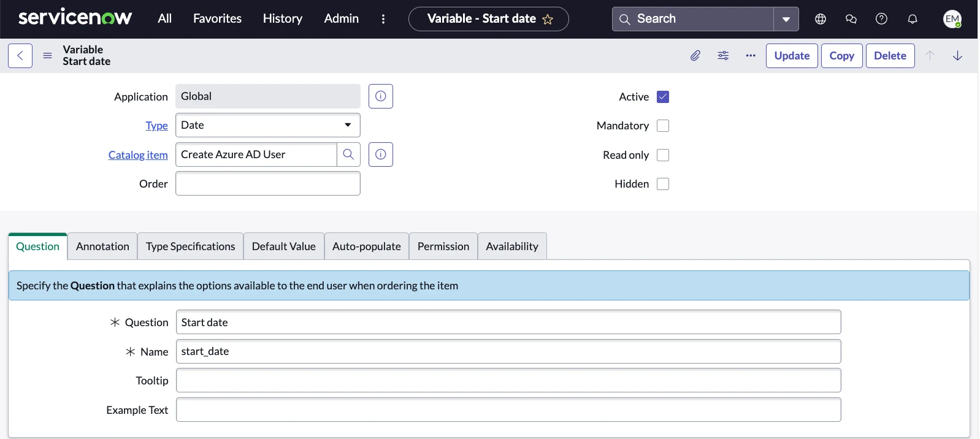The width and height of the screenshot is (980, 439).
Task: Click the back arrow button
Action: point(20,56)
